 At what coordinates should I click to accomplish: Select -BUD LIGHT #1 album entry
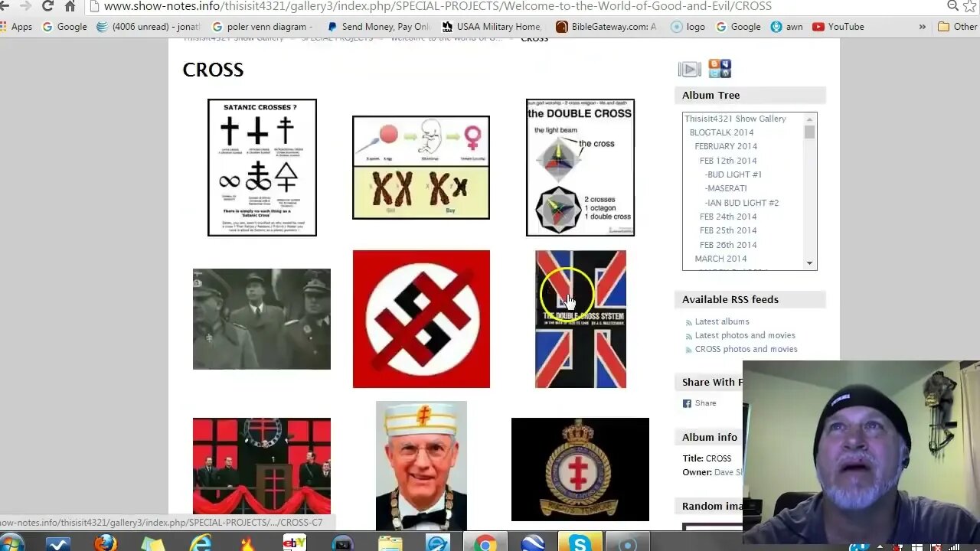tap(733, 174)
